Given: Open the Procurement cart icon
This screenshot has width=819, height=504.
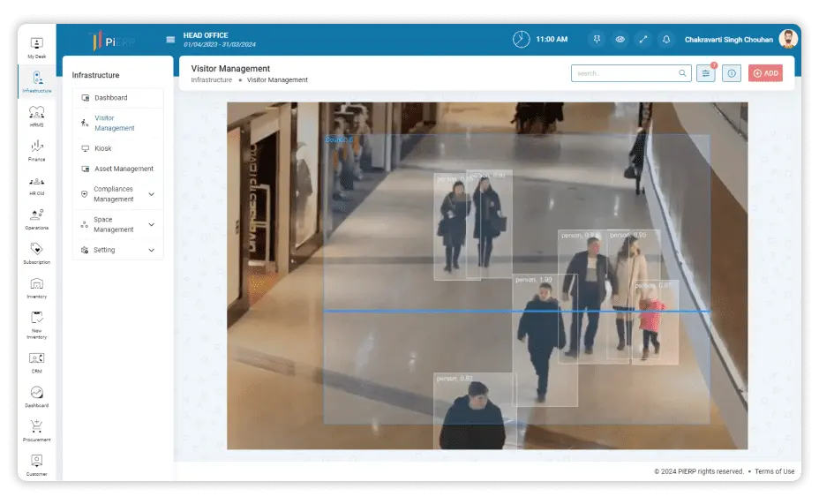Looking at the screenshot, I should pyautogui.click(x=36, y=429).
